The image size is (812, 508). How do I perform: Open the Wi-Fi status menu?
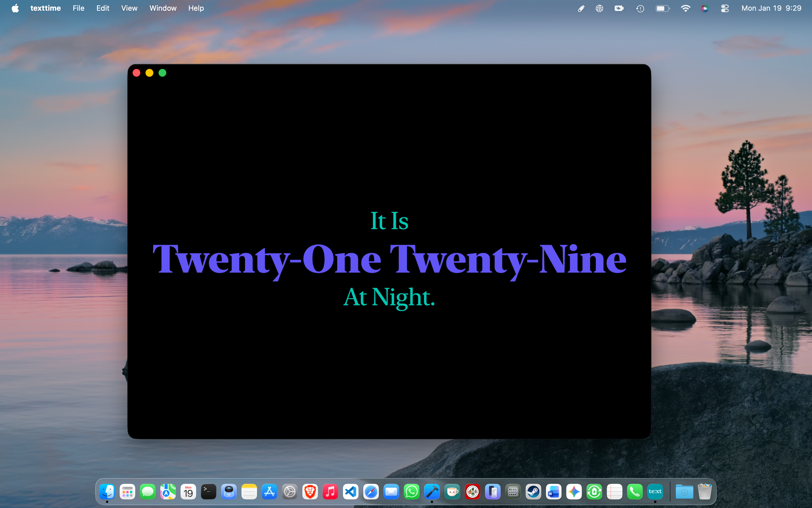tap(685, 8)
